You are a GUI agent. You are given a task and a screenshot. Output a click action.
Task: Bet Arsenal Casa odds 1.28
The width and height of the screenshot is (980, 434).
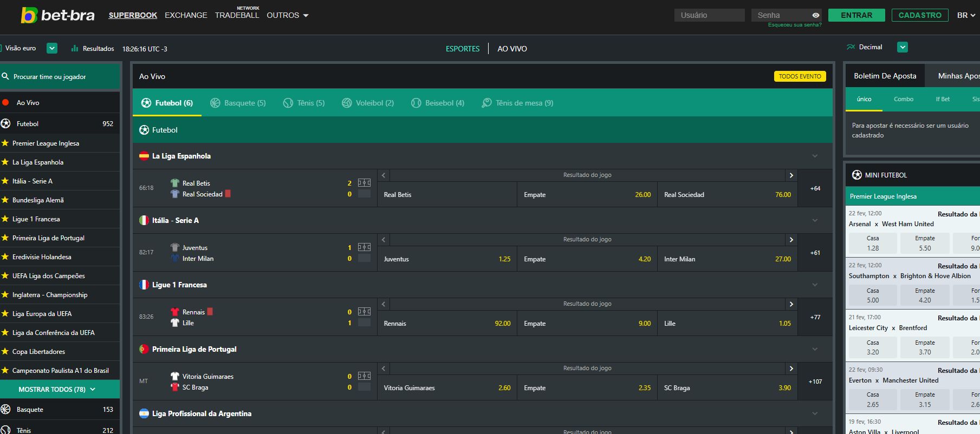point(873,243)
